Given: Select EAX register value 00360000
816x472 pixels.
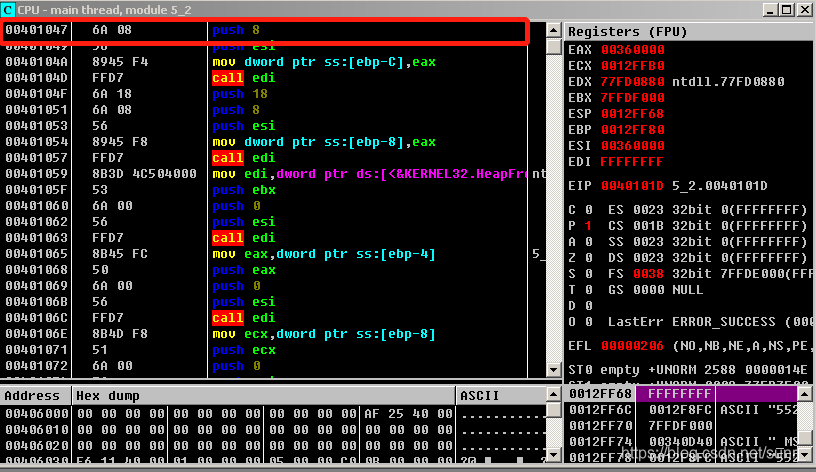Looking at the screenshot, I should click(632, 50).
